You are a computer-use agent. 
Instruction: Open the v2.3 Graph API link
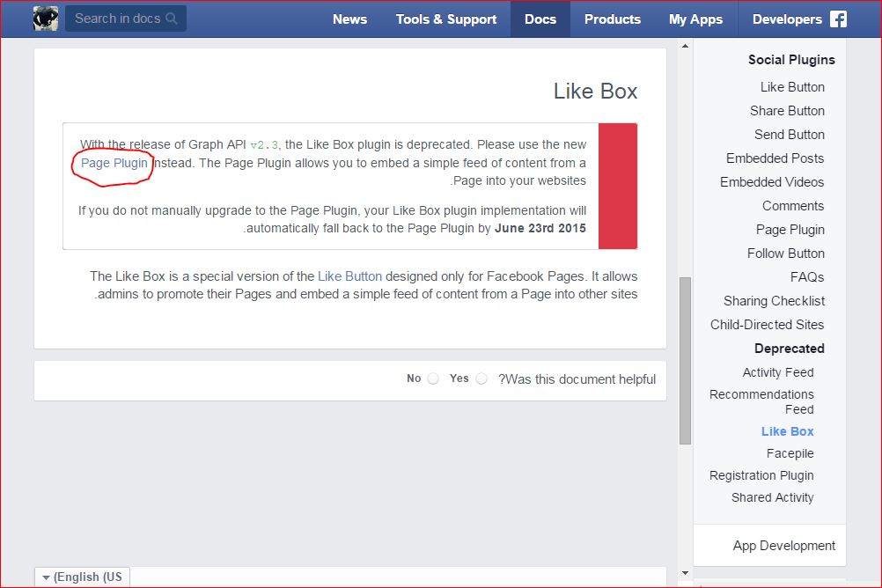[264, 145]
